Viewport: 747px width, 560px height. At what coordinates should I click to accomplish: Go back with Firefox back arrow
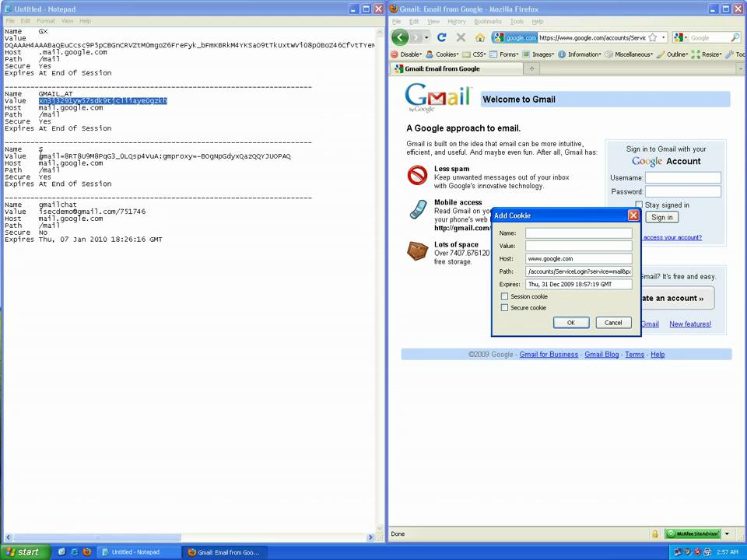pos(400,37)
